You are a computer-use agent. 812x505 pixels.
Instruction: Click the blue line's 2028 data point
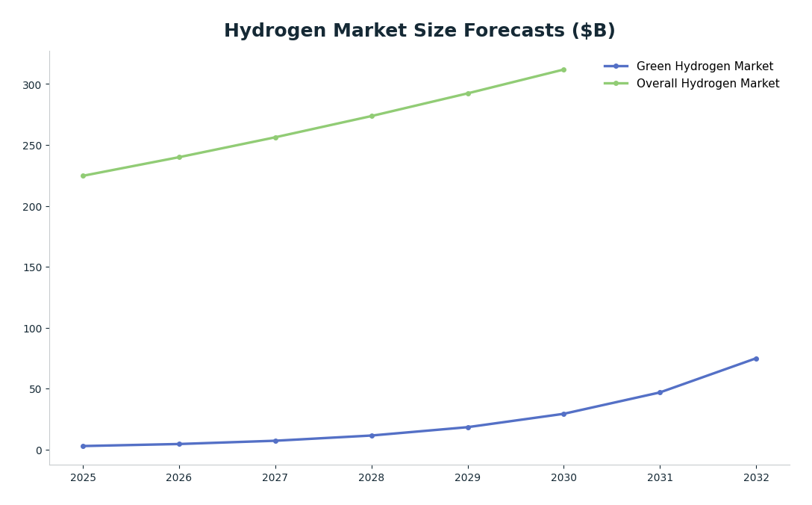point(372,436)
